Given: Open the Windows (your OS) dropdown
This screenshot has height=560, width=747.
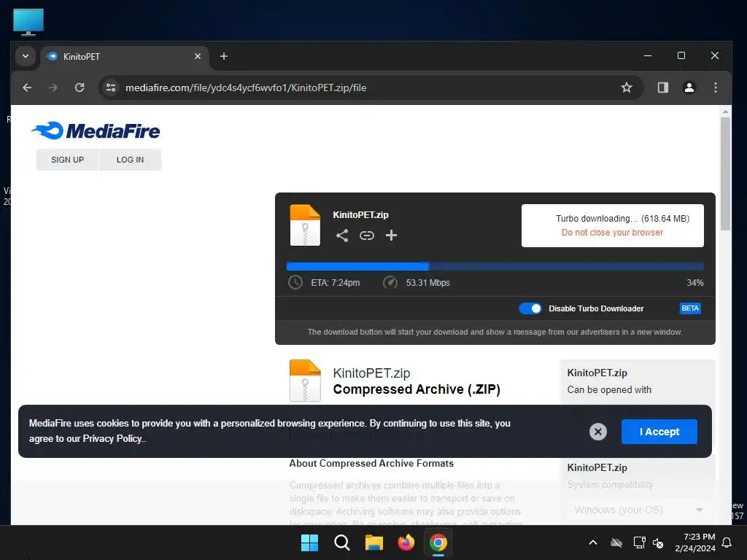Looking at the screenshot, I should click(x=638, y=510).
